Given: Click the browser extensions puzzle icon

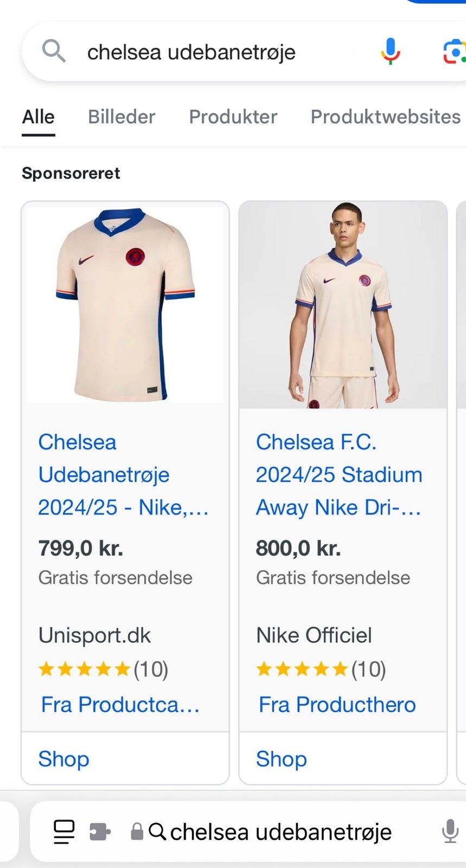Looking at the screenshot, I should (100, 832).
